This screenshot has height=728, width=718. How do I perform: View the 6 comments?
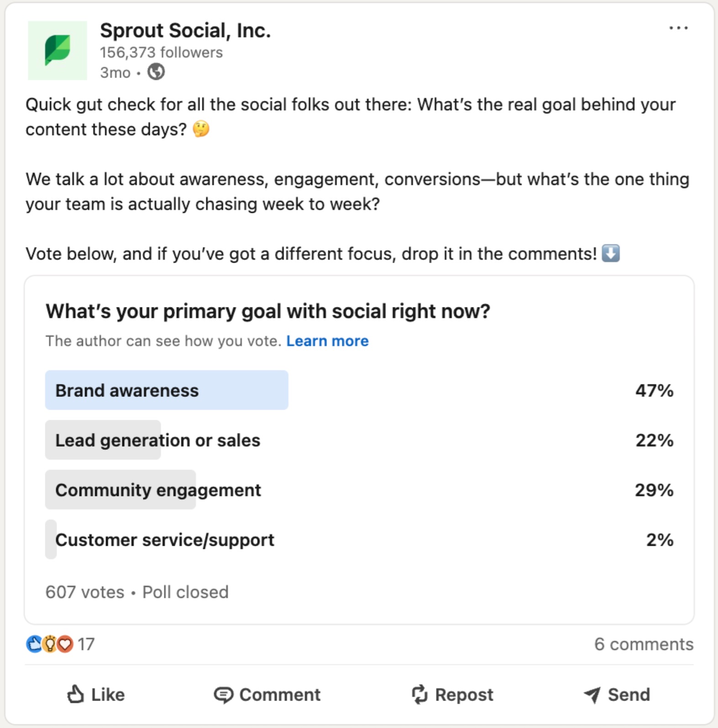point(643,645)
